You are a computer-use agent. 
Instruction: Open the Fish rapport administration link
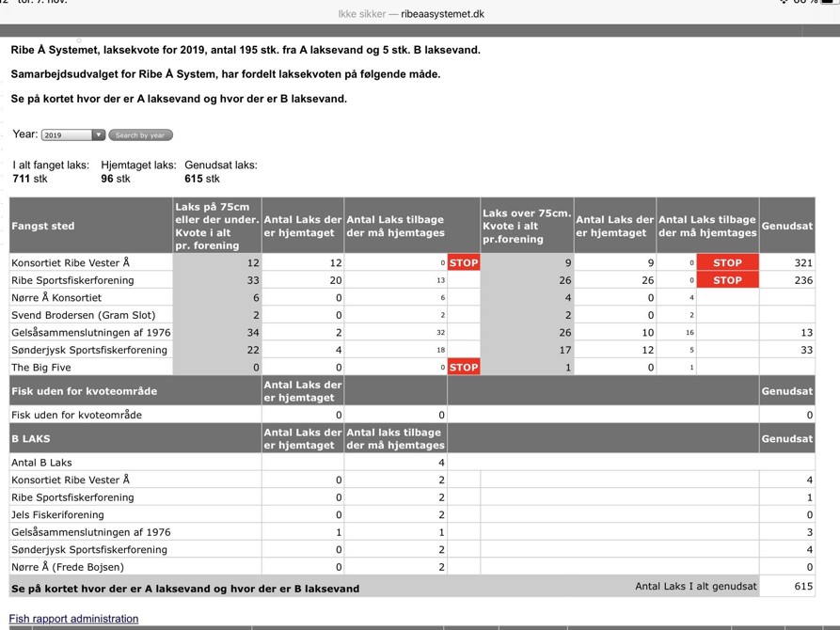(x=73, y=619)
